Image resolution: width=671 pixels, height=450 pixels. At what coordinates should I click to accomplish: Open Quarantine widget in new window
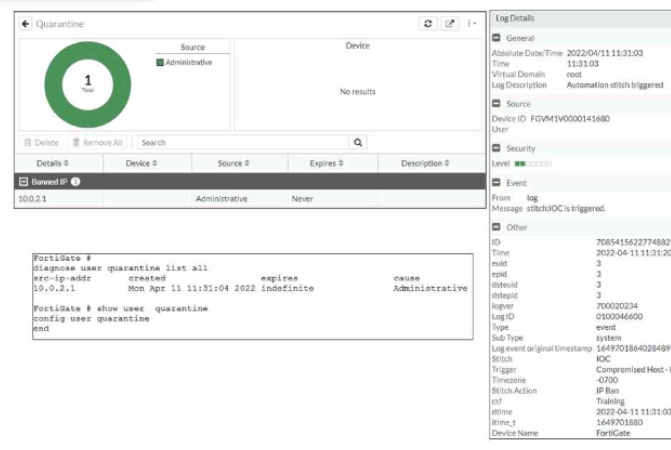pyautogui.click(x=449, y=24)
